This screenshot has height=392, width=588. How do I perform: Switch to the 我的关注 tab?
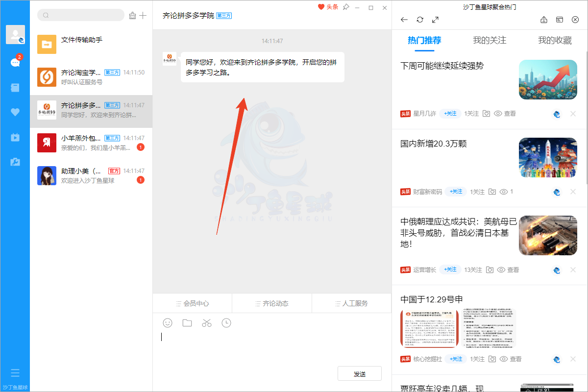coord(489,42)
